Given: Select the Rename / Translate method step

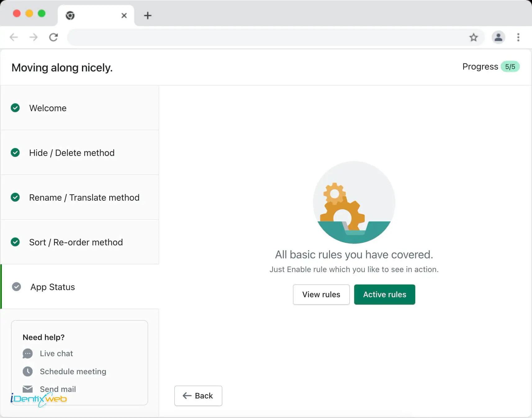Looking at the screenshot, I should pyautogui.click(x=84, y=198).
